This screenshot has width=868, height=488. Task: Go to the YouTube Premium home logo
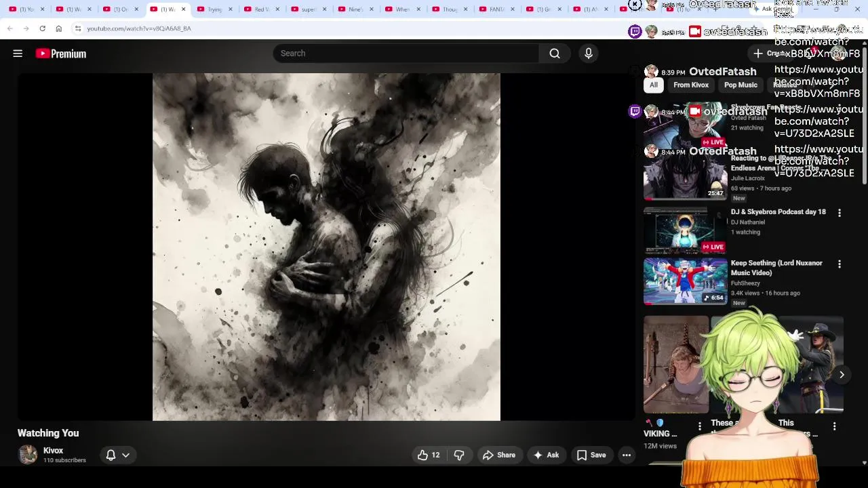(x=61, y=54)
